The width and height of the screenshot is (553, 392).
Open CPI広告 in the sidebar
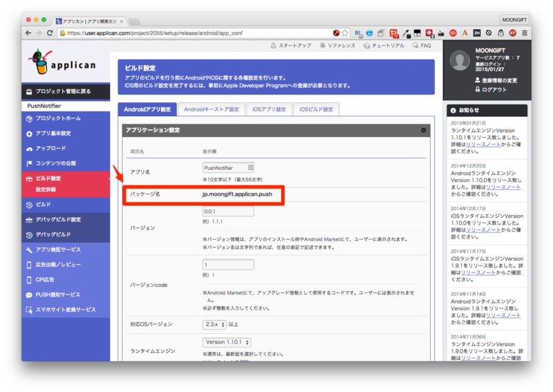tap(66, 280)
